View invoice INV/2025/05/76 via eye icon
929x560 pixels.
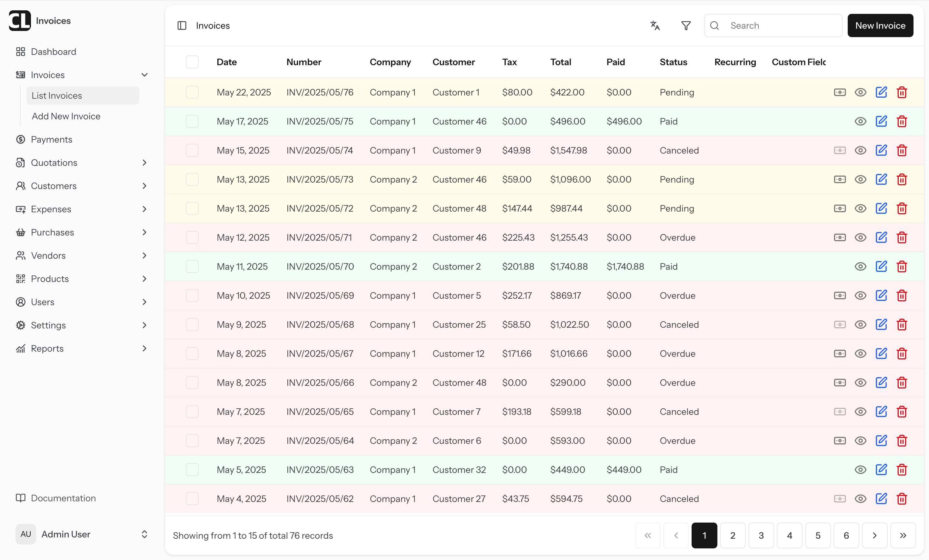[860, 92]
